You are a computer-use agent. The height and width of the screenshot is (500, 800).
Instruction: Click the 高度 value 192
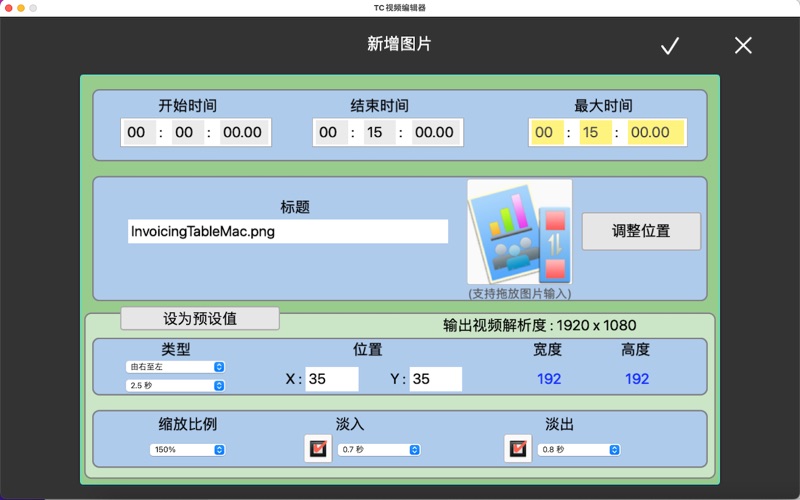click(x=637, y=379)
